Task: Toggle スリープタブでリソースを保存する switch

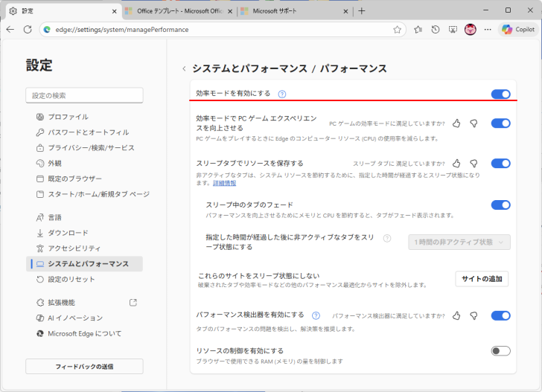Action: click(500, 164)
